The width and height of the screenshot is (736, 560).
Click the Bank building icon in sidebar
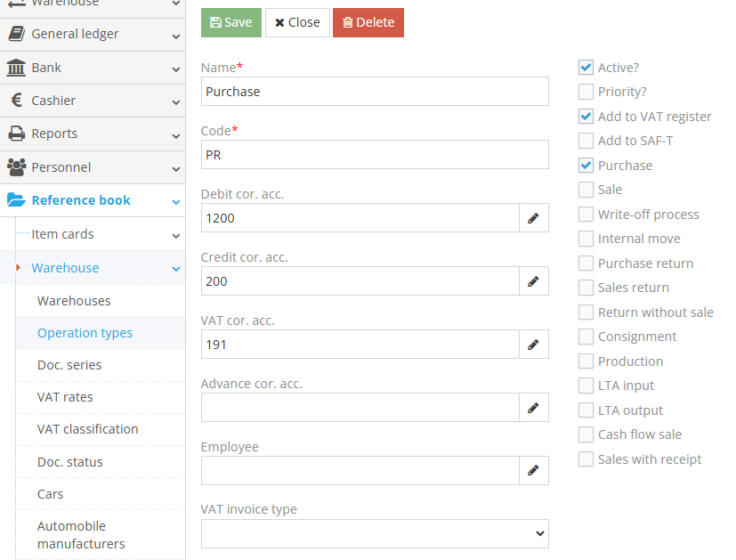(16, 68)
